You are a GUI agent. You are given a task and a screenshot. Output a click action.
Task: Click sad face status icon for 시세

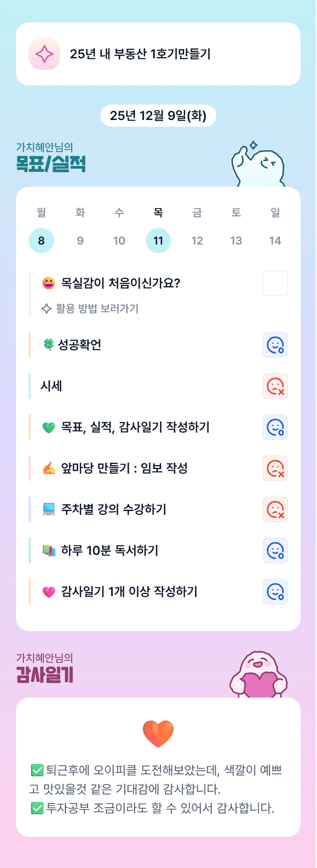point(275,386)
